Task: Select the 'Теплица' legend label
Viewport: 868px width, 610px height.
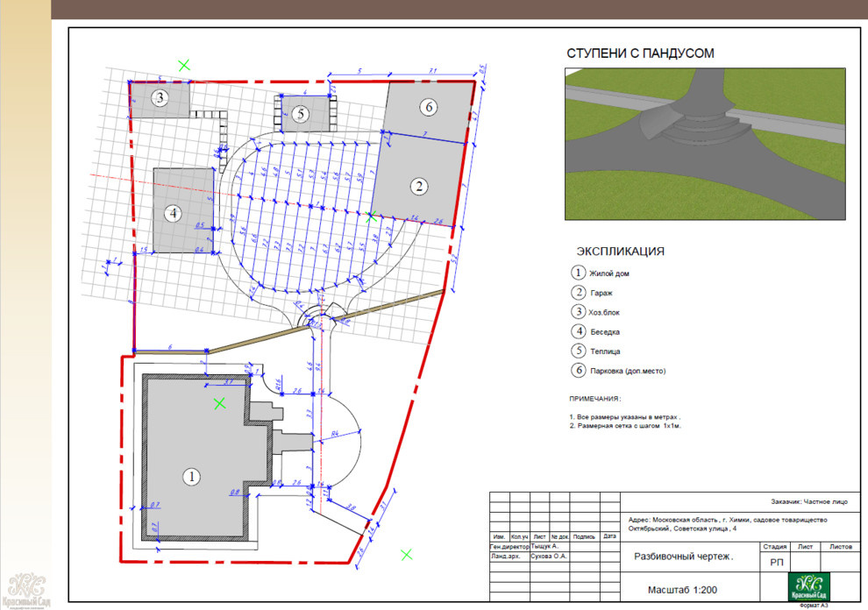Action: [605, 351]
